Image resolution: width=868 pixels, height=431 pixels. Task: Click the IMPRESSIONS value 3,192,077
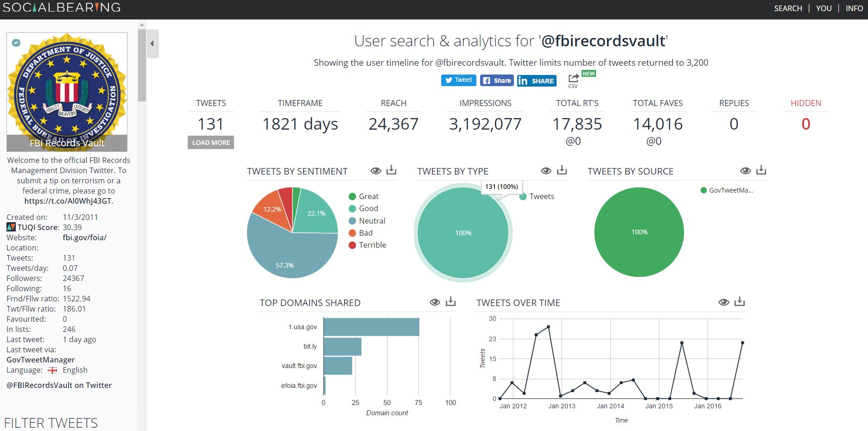click(485, 124)
